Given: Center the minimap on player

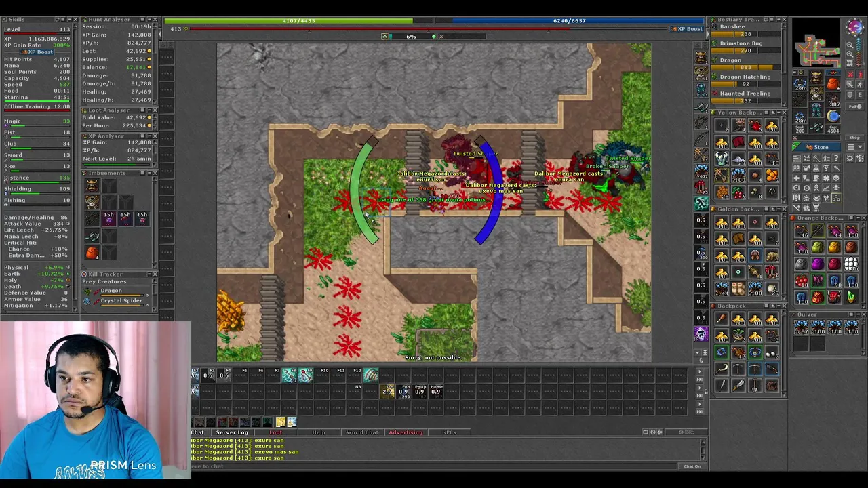Looking at the screenshot, I should pos(849,63).
